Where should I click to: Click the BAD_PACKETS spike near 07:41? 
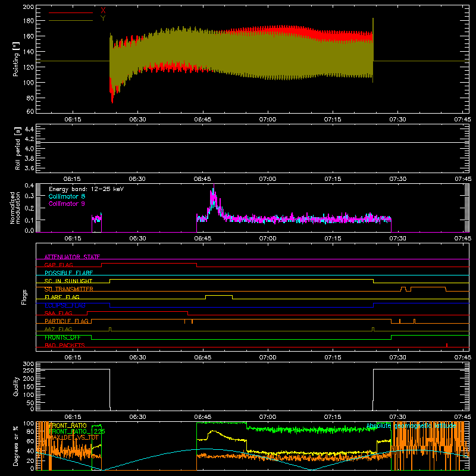pyautogui.click(x=447, y=345)
